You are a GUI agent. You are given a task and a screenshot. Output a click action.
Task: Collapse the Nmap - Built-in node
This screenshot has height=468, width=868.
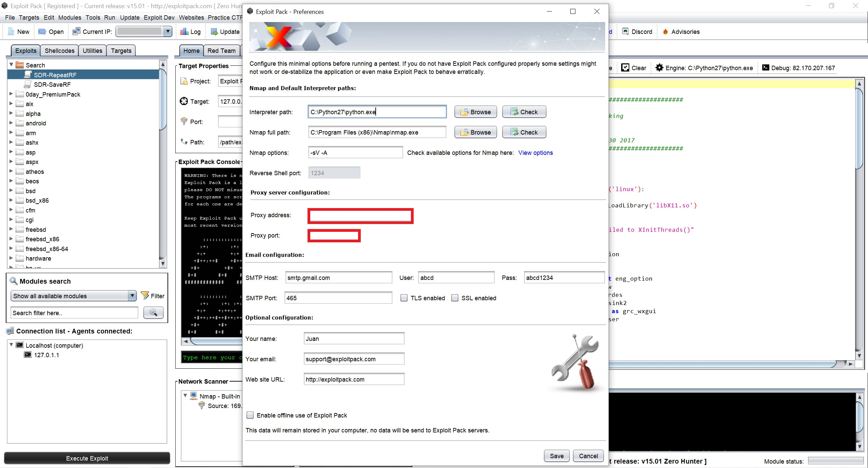185,395
